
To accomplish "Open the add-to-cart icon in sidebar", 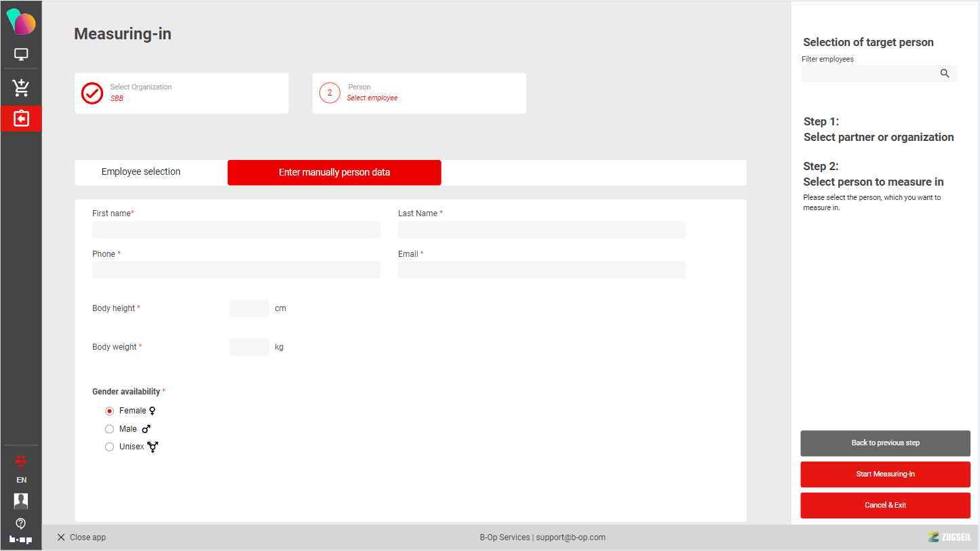I will click(21, 87).
